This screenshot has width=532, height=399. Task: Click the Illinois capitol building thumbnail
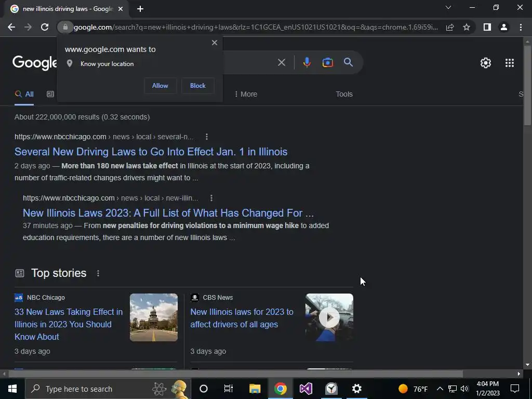pyautogui.click(x=154, y=317)
